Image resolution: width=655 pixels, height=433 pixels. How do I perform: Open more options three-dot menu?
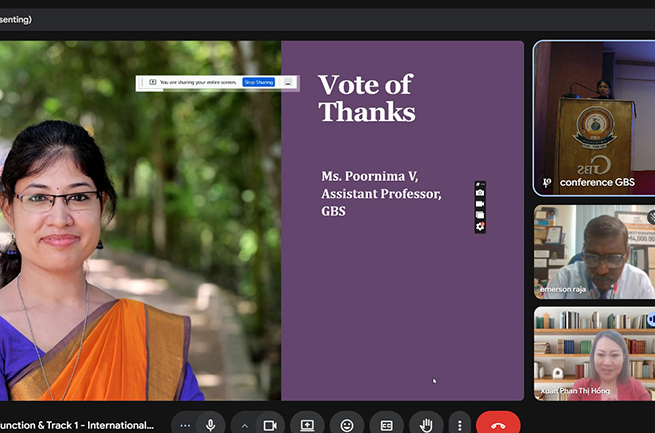click(458, 425)
